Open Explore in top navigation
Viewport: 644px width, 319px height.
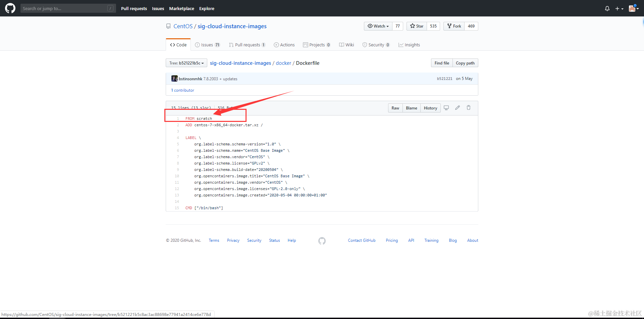pos(207,8)
